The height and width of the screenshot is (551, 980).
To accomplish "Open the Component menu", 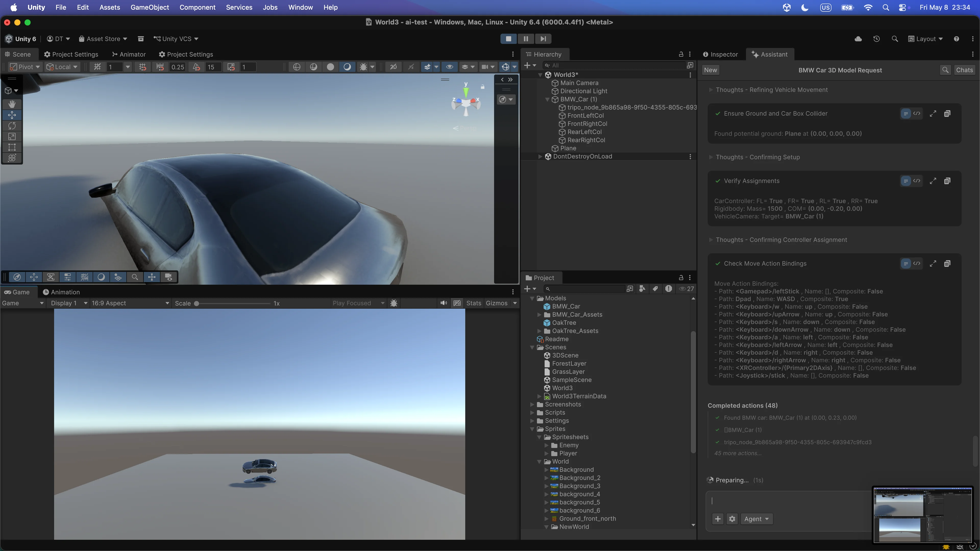I will [x=198, y=7].
